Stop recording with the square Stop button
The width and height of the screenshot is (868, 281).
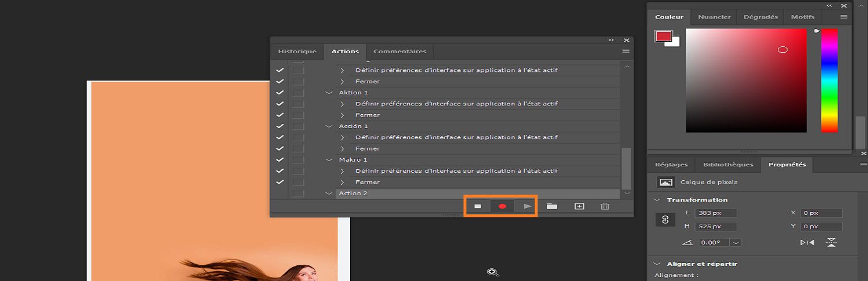(x=478, y=206)
